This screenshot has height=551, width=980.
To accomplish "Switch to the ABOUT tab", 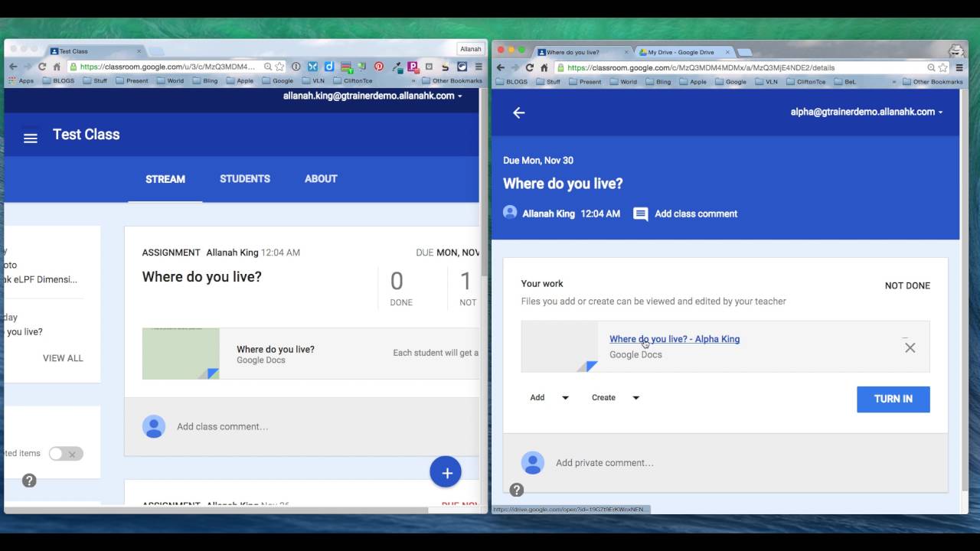I will click(x=321, y=179).
